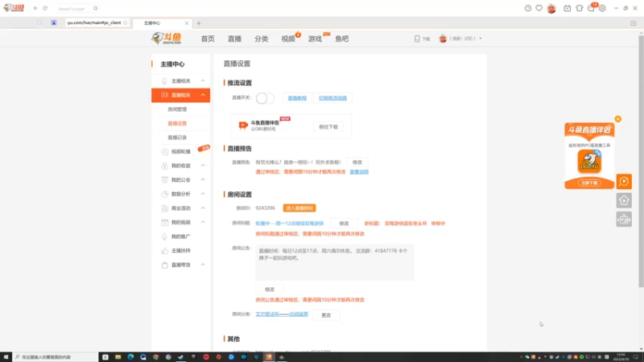Open the 直播教程 tutorial link
The height and width of the screenshot is (362, 644).
(x=297, y=98)
